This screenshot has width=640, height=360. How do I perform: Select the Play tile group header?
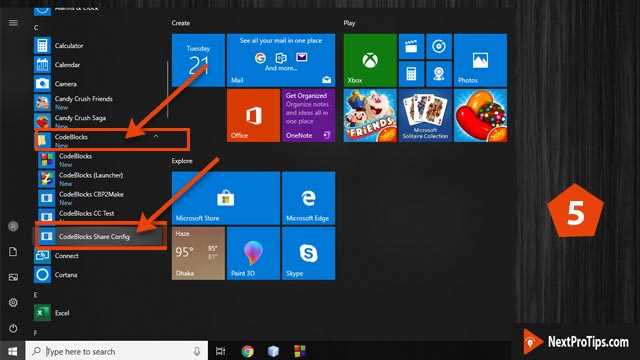tap(349, 23)
